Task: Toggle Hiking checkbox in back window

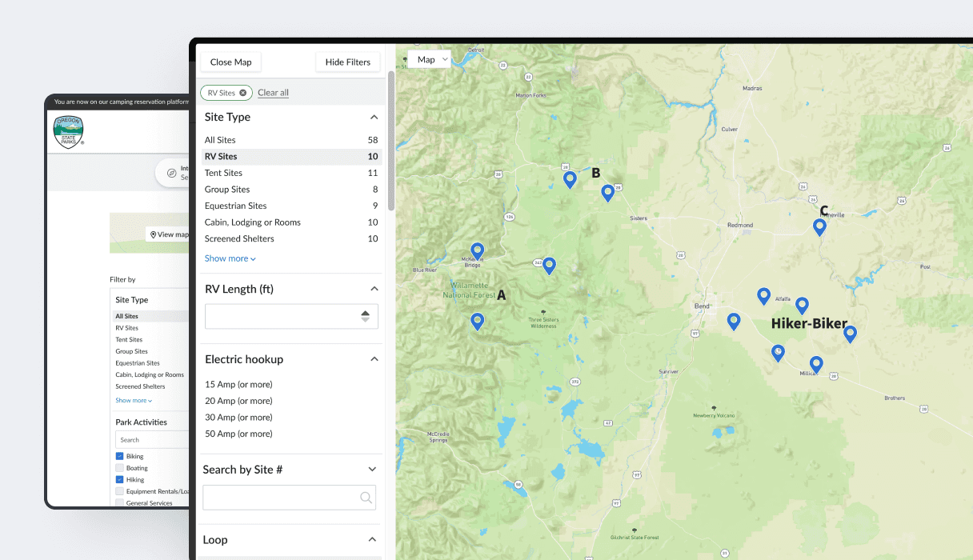Action: click(120, 480)
